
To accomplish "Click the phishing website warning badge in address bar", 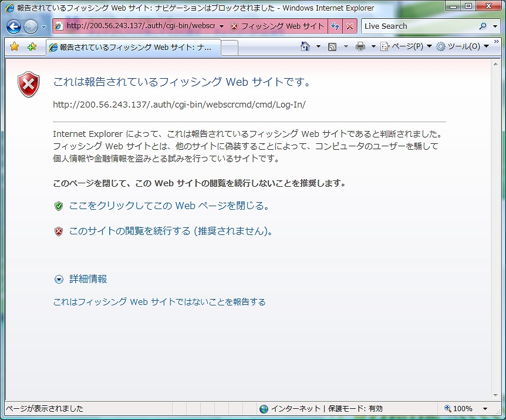I will click(276, 26).
